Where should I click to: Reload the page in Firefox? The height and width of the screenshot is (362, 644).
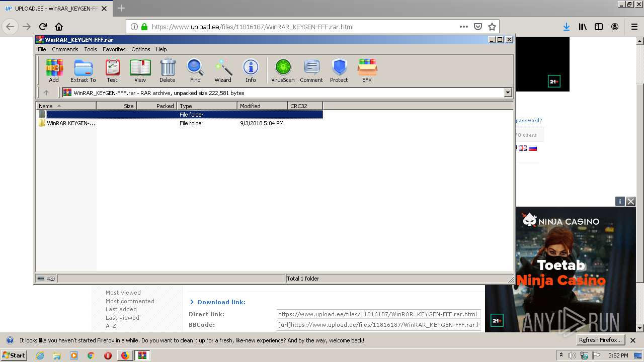click(43, 27)
